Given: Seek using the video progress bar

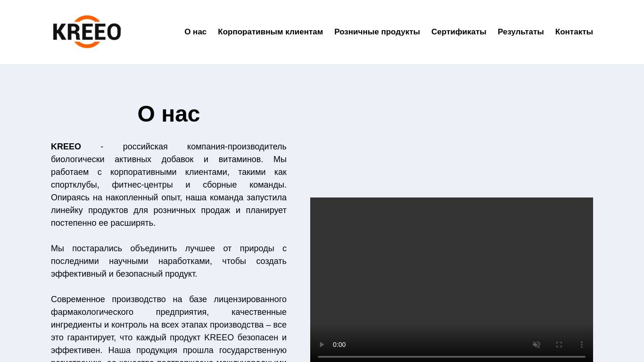Looking at the screenshot, I should 451,357.
